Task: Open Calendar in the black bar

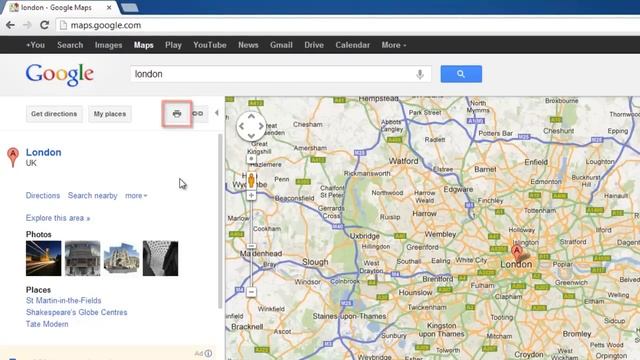Action: point(353,45)
